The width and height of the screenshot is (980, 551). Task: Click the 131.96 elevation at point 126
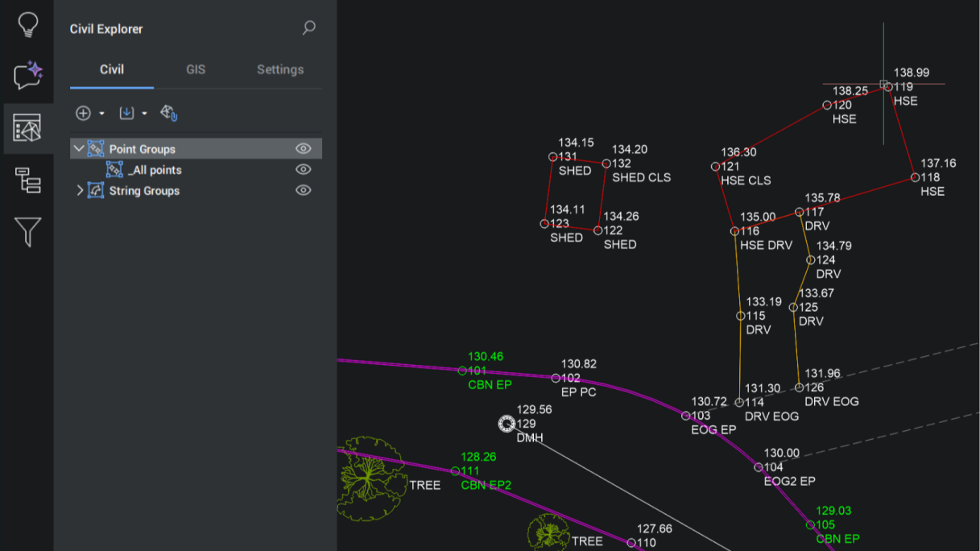822,373
